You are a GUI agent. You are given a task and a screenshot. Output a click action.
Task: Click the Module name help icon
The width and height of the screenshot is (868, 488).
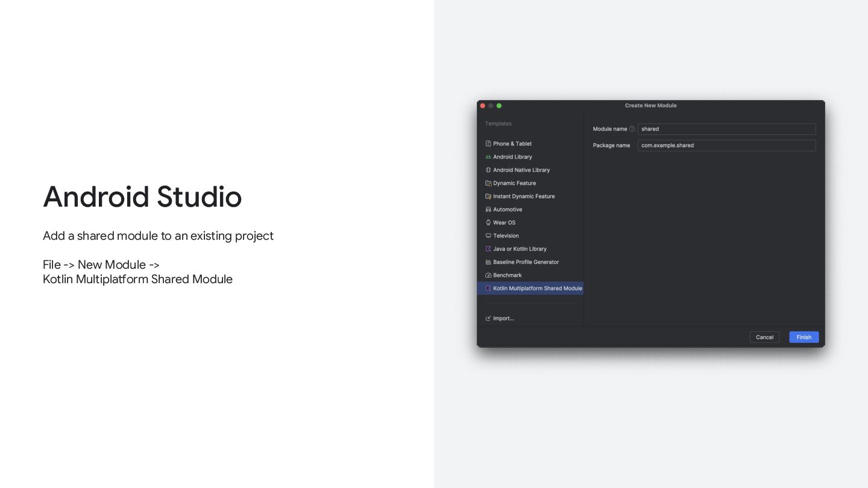click(x=632, y=129)
